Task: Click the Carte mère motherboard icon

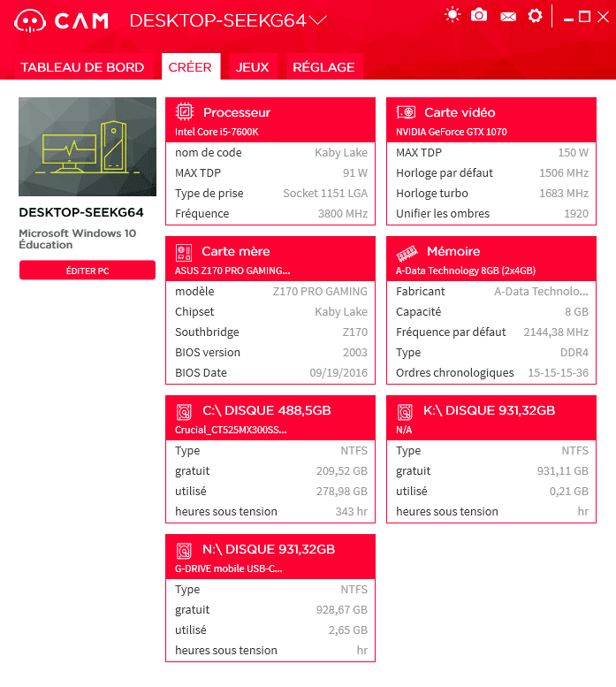Action: point(184,251)
